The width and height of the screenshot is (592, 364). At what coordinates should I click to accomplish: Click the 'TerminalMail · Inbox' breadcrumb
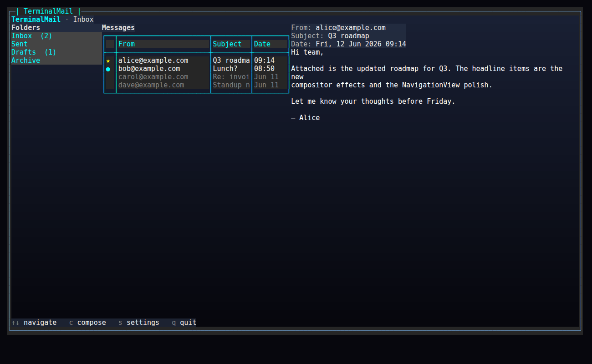pos(52,20)
